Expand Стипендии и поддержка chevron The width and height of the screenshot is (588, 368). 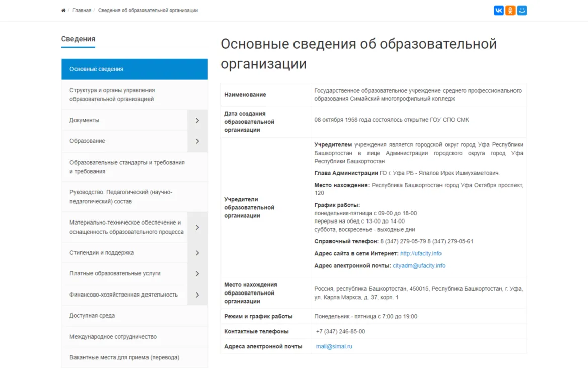coord(198,253)
